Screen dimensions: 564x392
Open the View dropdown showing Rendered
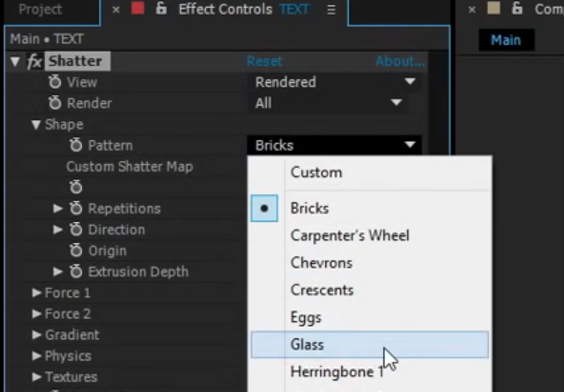(335, 82)
